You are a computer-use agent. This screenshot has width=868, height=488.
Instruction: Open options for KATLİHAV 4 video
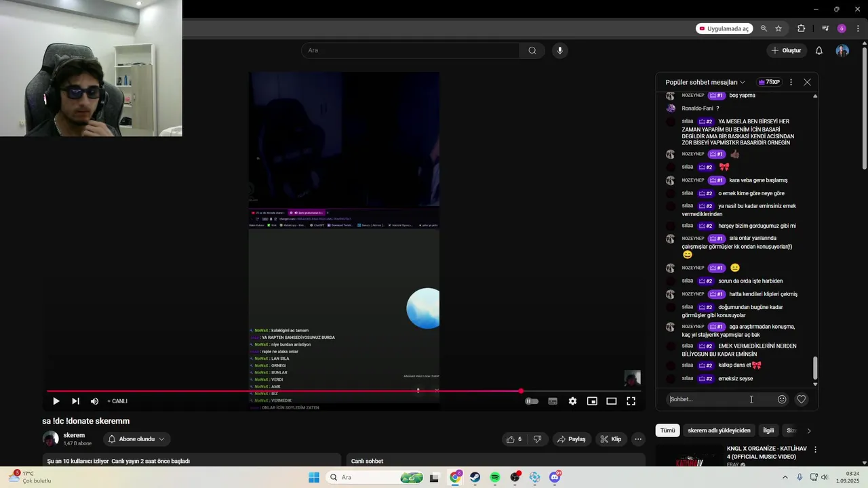[815, 449]
